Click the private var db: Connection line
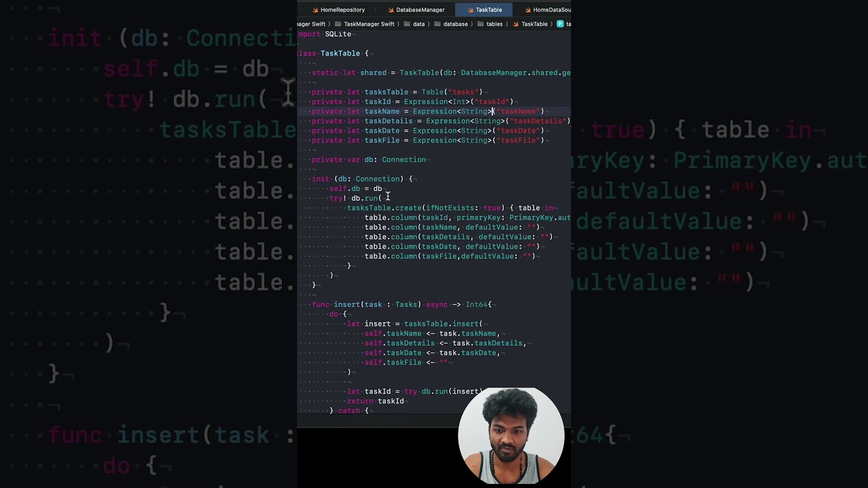Viewport: 868px width, 488px height. [x=369, y=159]
